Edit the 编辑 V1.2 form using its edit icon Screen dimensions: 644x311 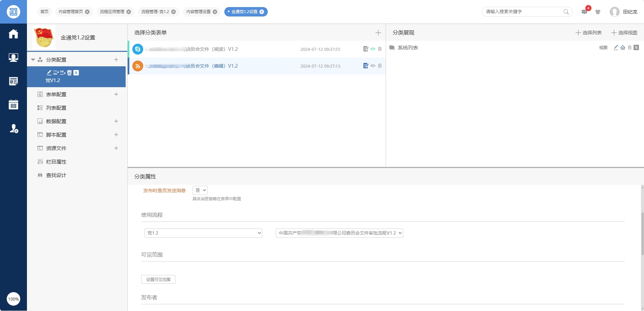tap(366, 66)
